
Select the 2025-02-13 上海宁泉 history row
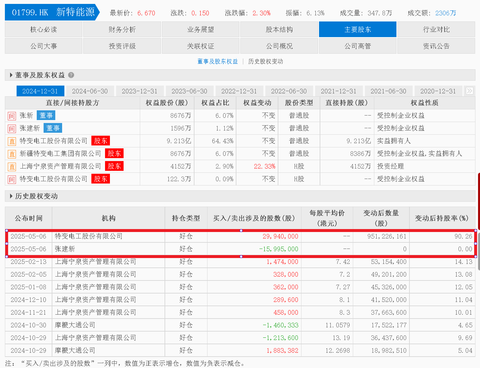click(240, 262)
